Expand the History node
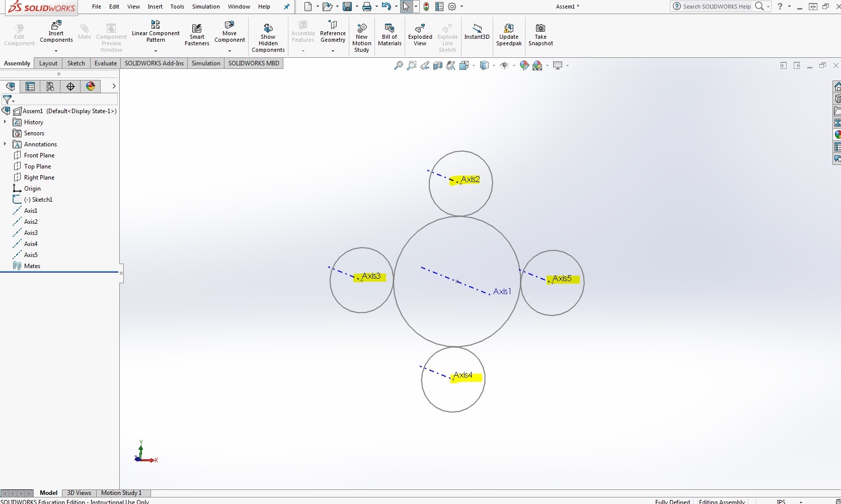 tap(5, 122)
